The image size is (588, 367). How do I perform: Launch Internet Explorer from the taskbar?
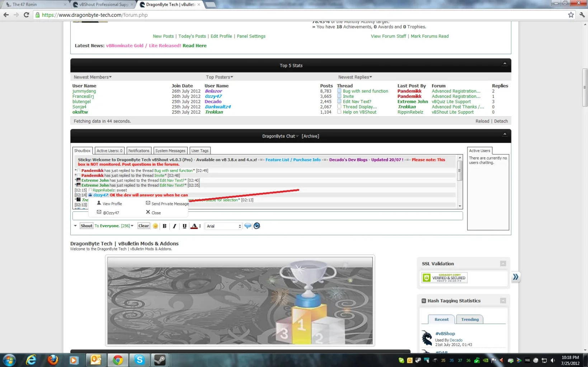click(31, 360)
